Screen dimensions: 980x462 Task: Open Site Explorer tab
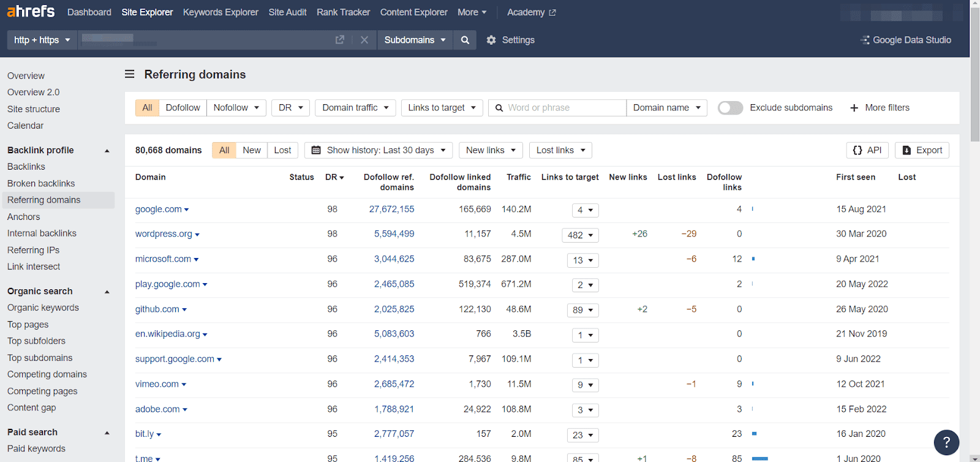[147, 12]
